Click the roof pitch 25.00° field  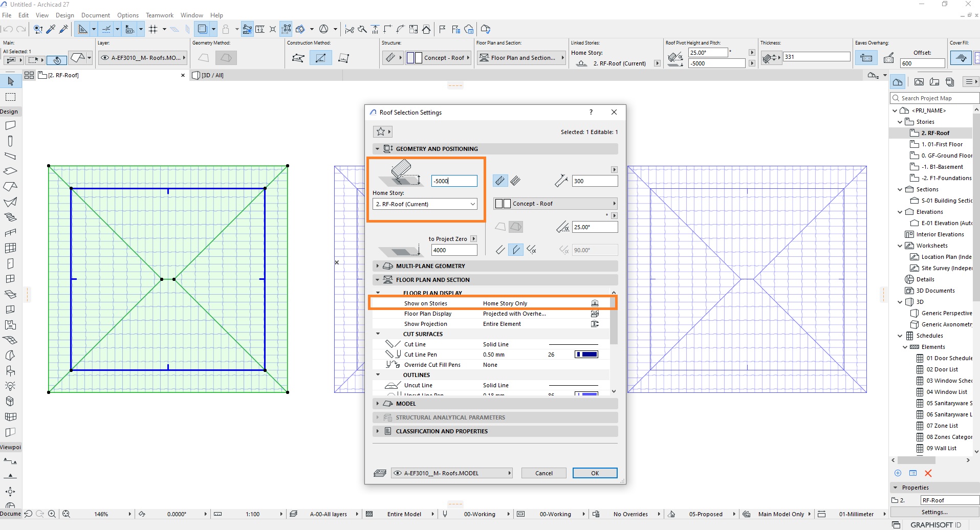click(x=595, y=227)
